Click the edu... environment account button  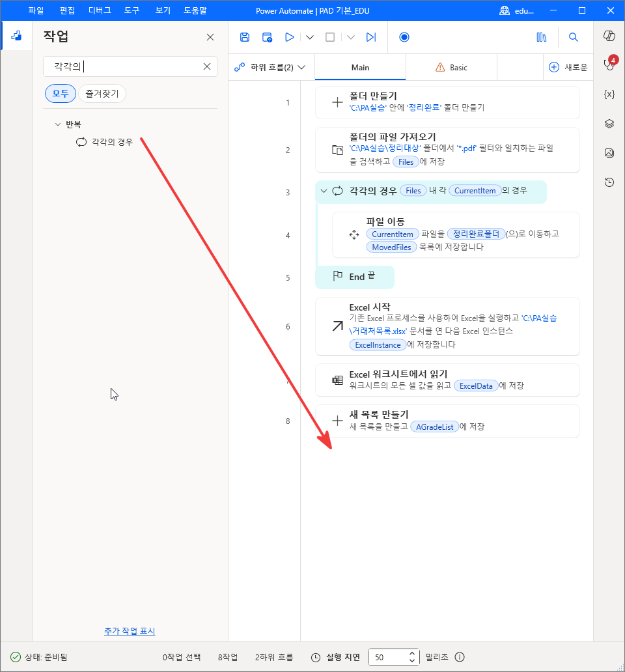coord(517,10)
